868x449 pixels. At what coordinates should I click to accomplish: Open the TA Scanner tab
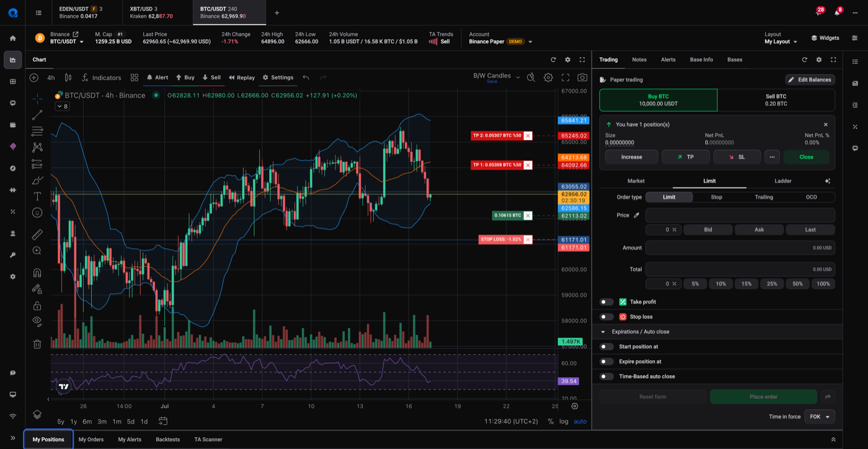208,440
